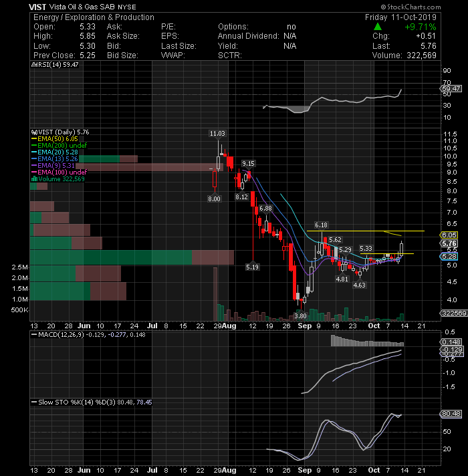Click the 6.18 high price annotation
Image resolution: width=468 pixels, height=476 pixels.
(321, 225)
